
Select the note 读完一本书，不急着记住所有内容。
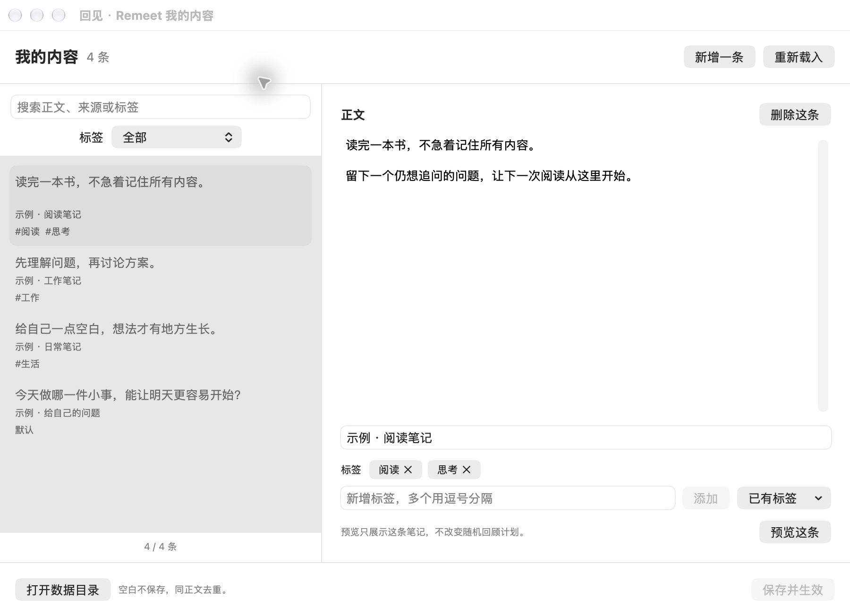(161, 205)
